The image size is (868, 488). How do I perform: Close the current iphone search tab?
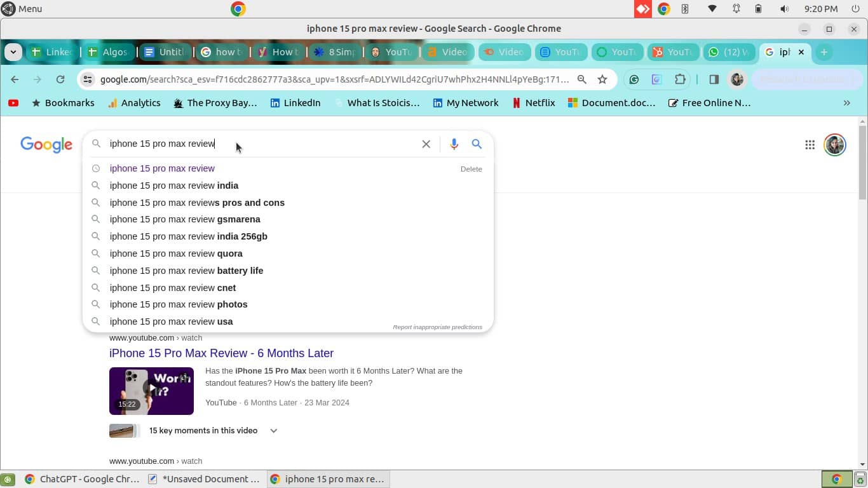point(801,52)
